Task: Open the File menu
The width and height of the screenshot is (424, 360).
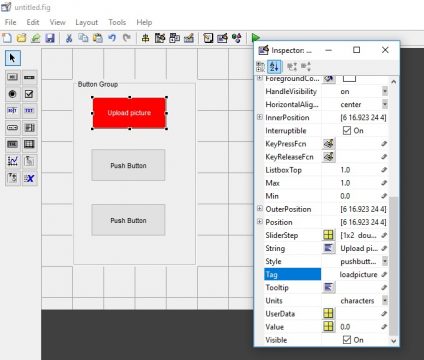Action: (10, 22)
